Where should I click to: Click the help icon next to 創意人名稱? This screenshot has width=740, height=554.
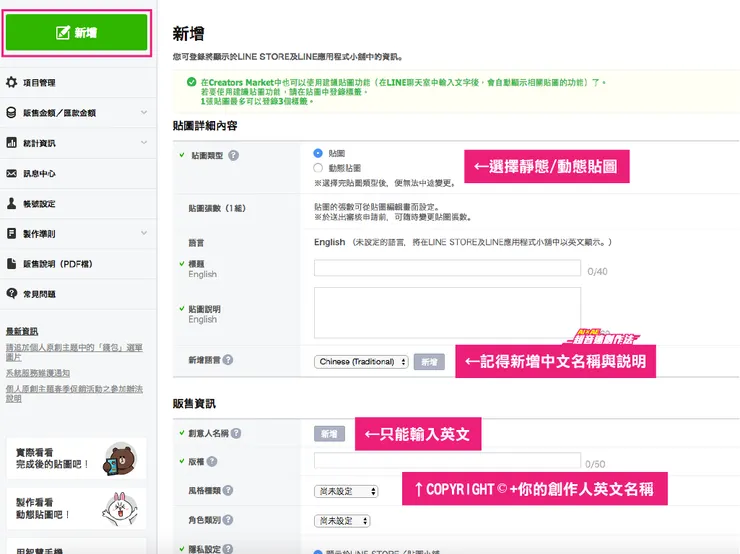(236, 433)
